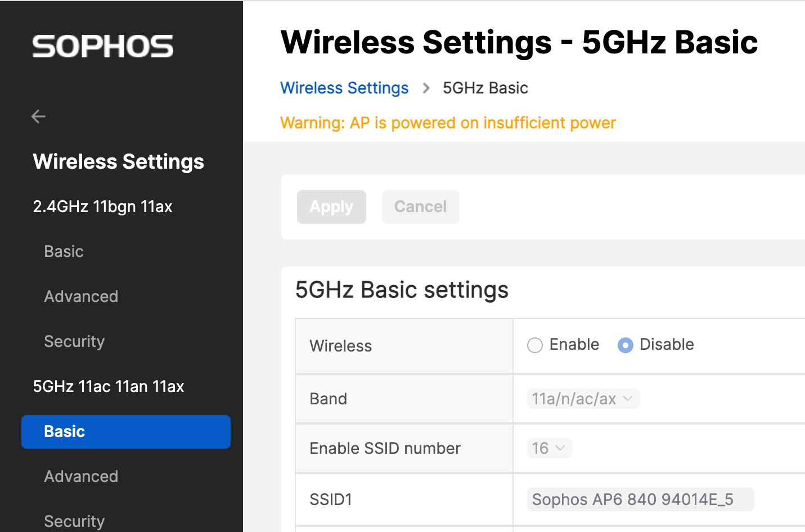The width and height of the screenshot is (805, 532).
Task: Click the 2.4GHz 11bgn 11ax section header
Action: (x=102, y=206)
